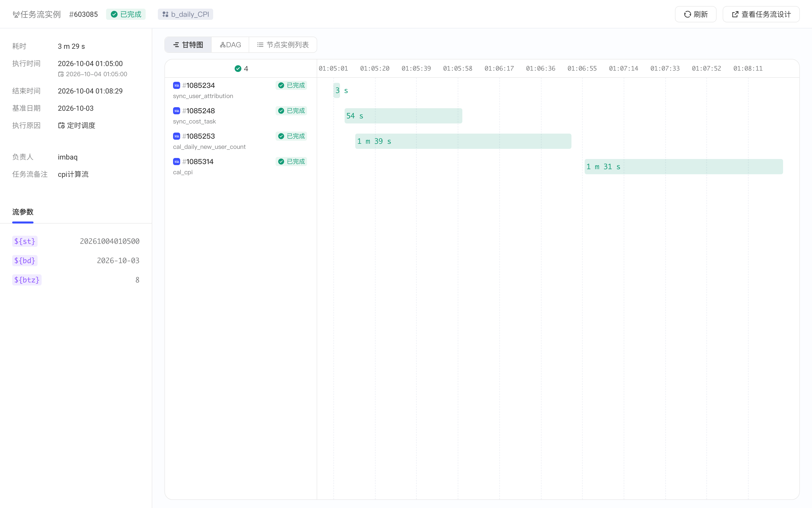Open 查看任务流设计 button
This screenshot has width=812, height=508.
tap(761, 14)
